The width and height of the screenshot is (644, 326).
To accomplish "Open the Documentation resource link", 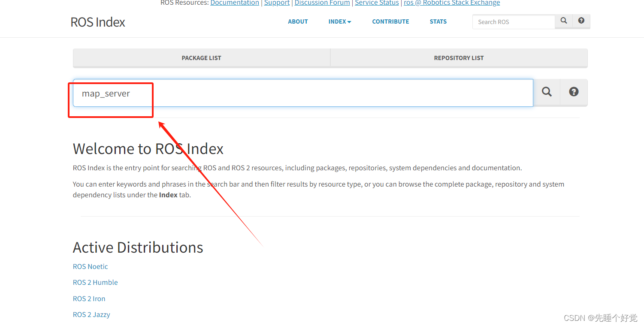I will point(235,3).
